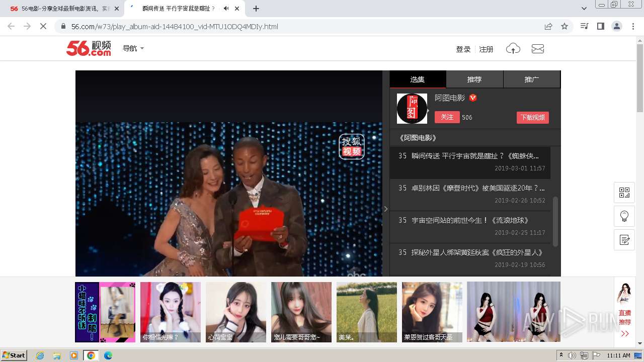The image size is (644, 362).
Task: Open live stream thumbnail 美呆。
Action: [367, 312]
